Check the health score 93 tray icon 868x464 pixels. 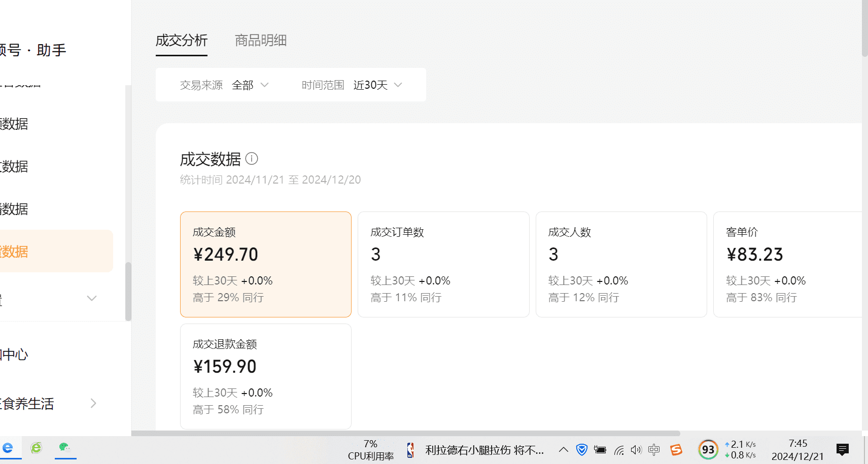coord(708,449)
